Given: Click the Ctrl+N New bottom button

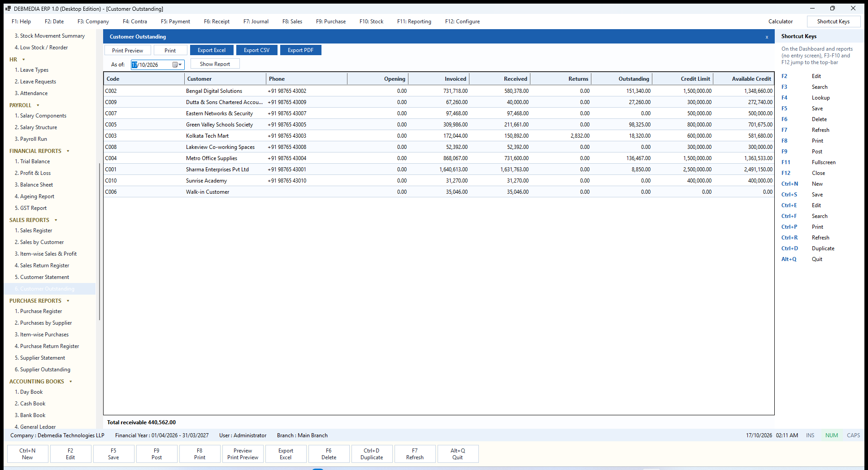Looking at the screenshot, I should (27, 454).
